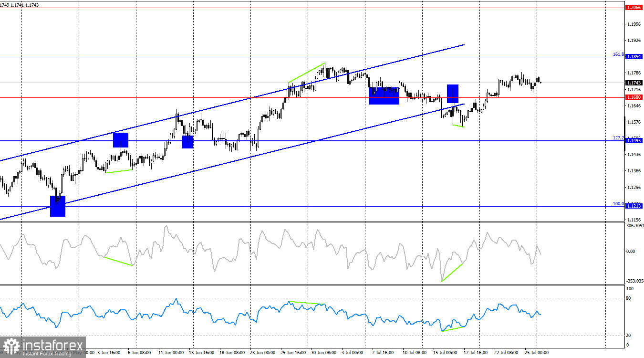This screenshot has width=644, height=358.
Task: Click the 161.8 Fibonacci level label
Action: pyautogui.click(x=618, y=54)
